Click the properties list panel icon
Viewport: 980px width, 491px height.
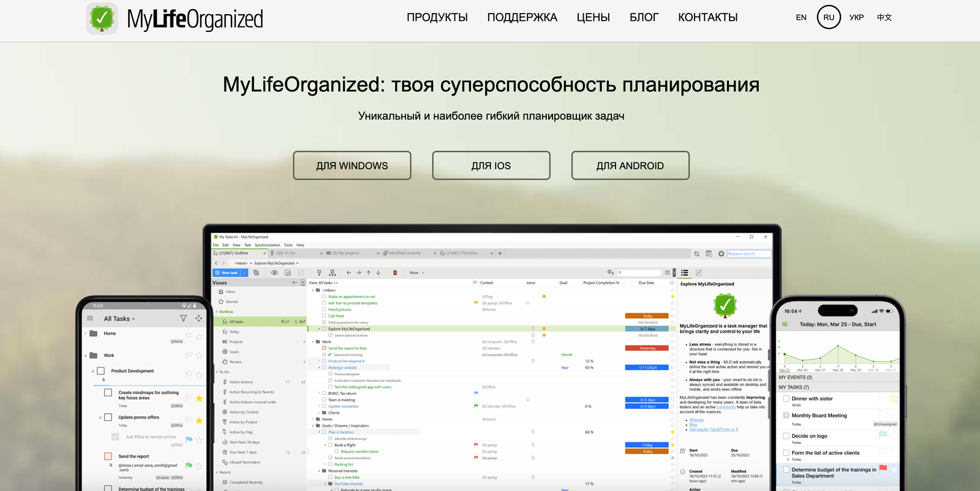tap(685, 273)
